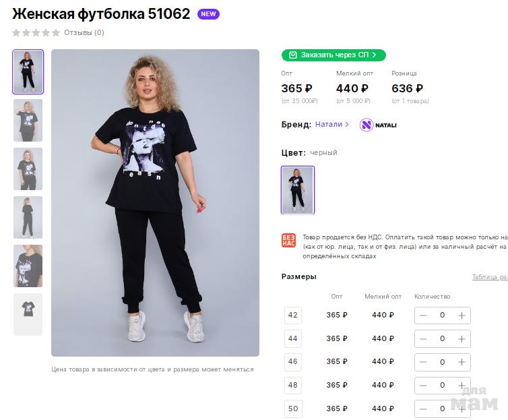Click the purple NEW badge

coord(208,14)
